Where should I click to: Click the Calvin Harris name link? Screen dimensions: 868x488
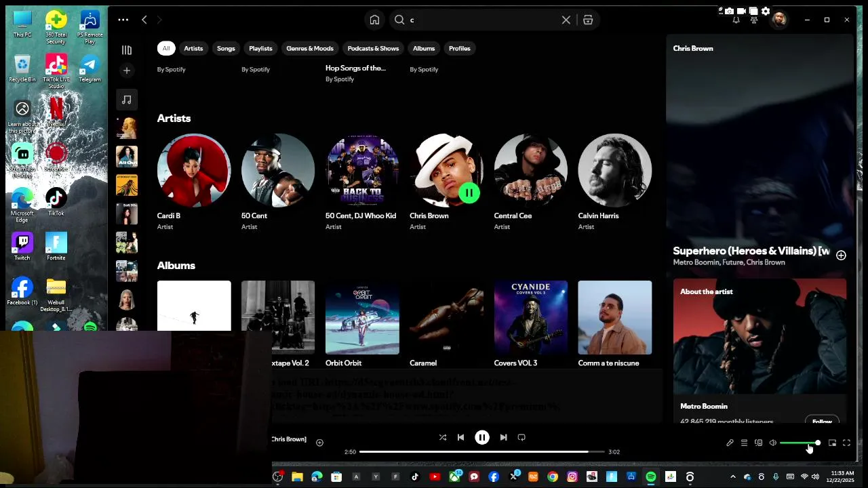[599, 216]
